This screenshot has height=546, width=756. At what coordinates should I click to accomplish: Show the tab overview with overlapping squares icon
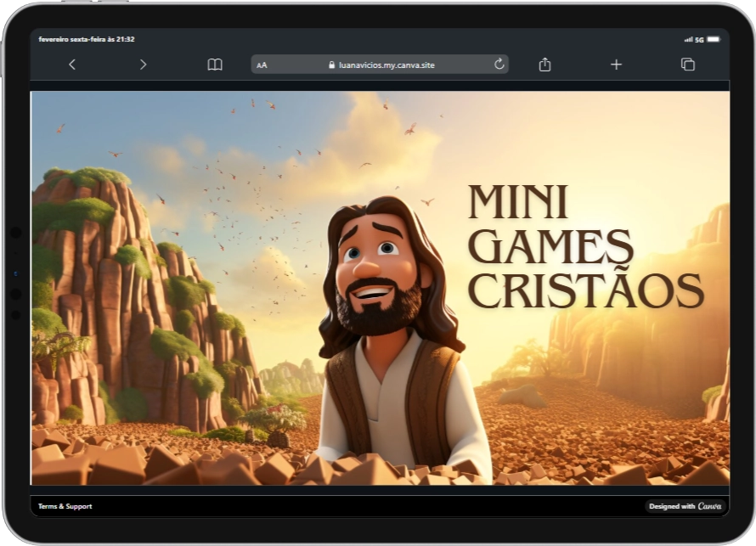click(687, 65)
